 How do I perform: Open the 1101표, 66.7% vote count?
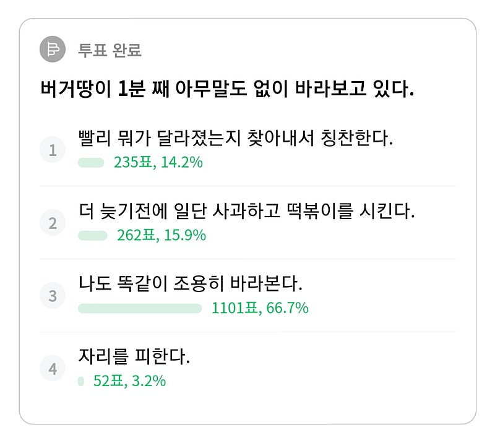(260, 308)
